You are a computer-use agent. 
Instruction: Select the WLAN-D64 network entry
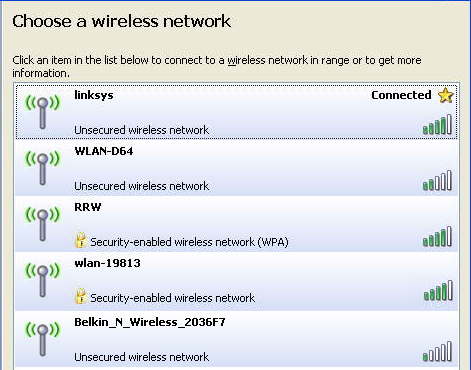point(236,168)
